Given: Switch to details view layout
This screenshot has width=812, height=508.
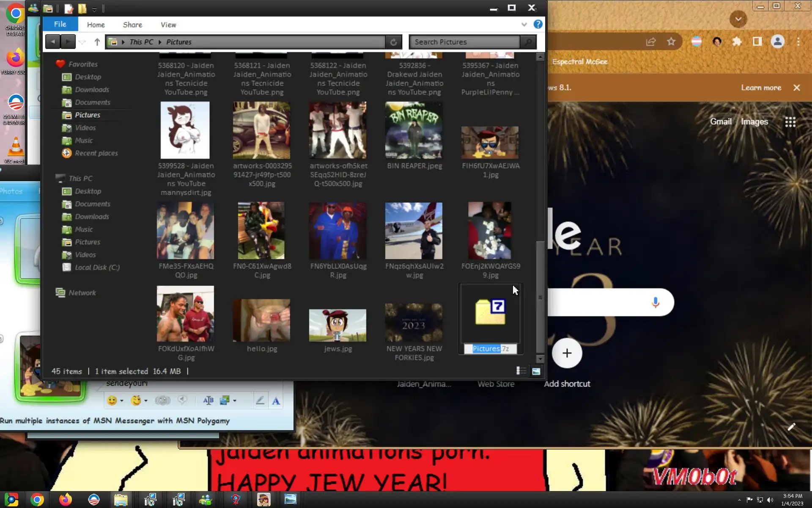Looking at the screenshot, I should coord(521,371).
